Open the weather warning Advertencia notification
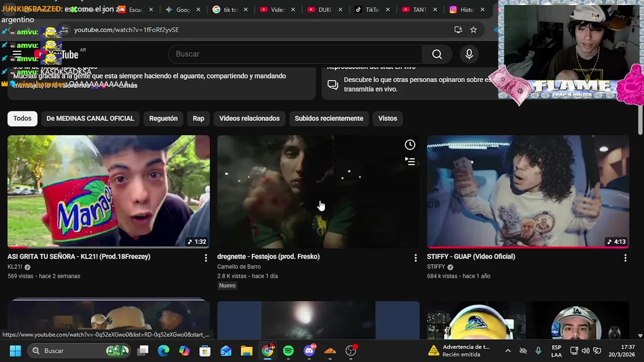644x362 pixels. (x=459, y=350)
